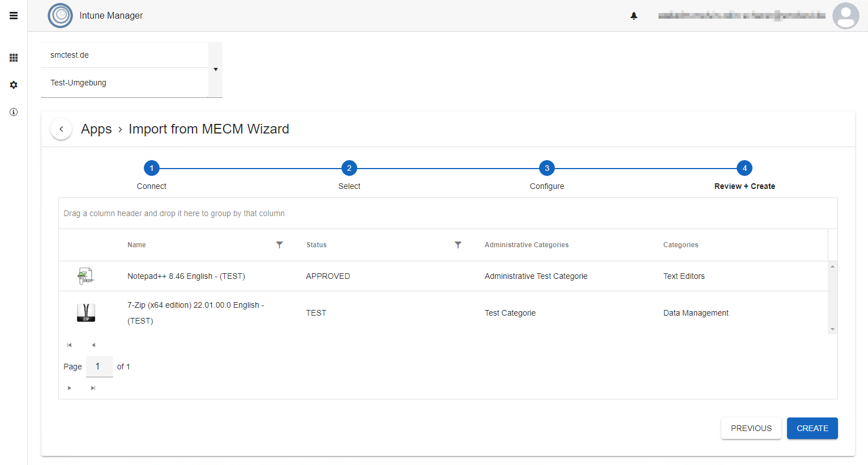This screenshot has width=868, height=465.
Task: Click the TEST status cell
Action: [316, 313]
